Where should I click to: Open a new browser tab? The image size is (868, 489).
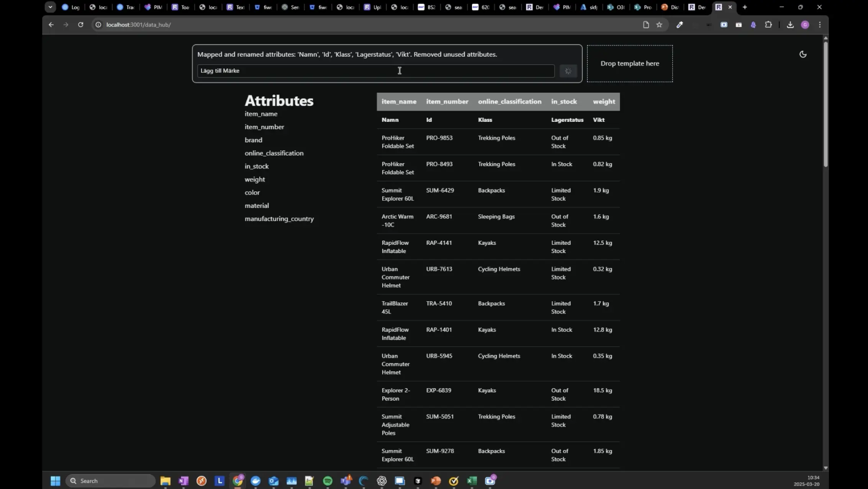pos(745,7)
